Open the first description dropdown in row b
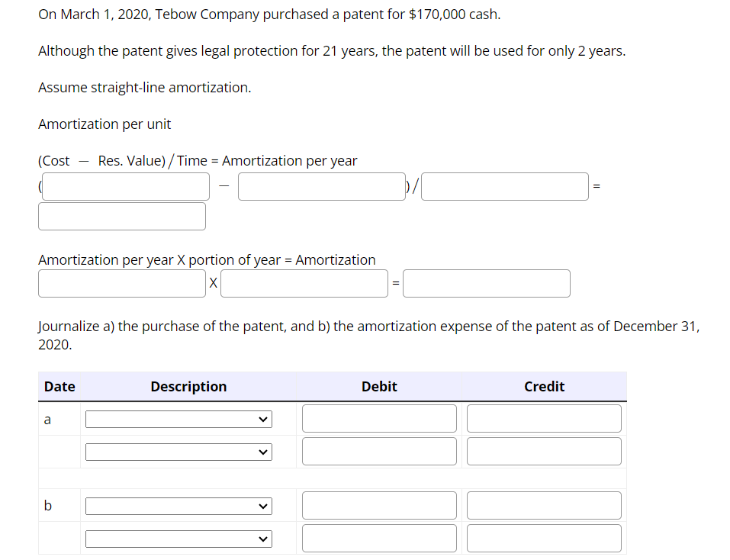 tap(178, 505)
